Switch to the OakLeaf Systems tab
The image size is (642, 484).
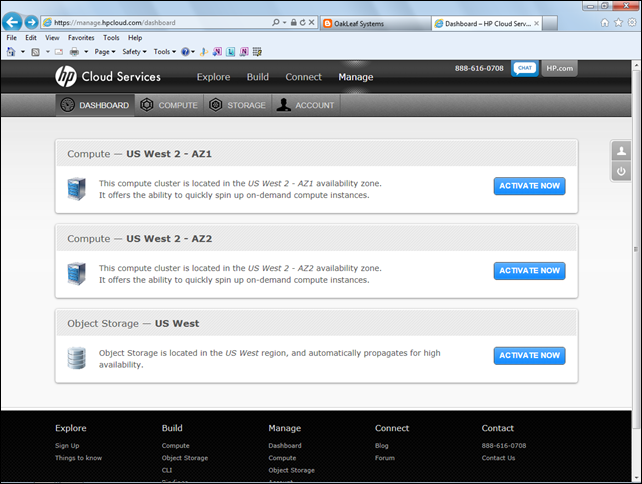point(375,23)
